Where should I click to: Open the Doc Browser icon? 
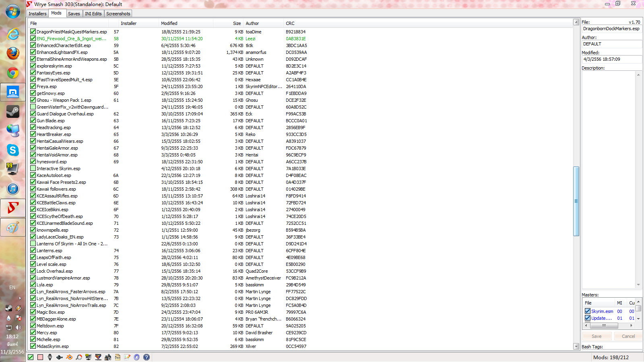click(x=118, y=357)
